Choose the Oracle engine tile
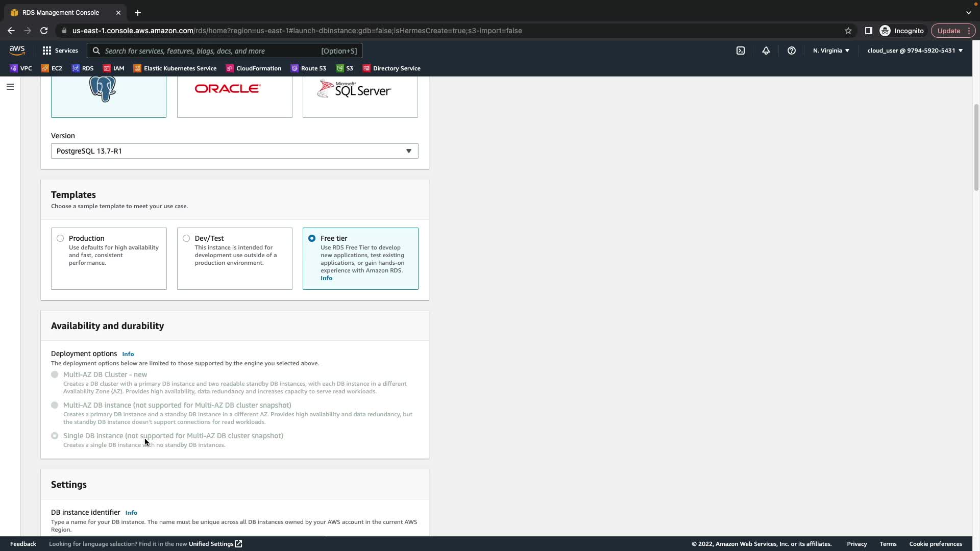Viewport: 980px width, 551px height. coord(234,96)
